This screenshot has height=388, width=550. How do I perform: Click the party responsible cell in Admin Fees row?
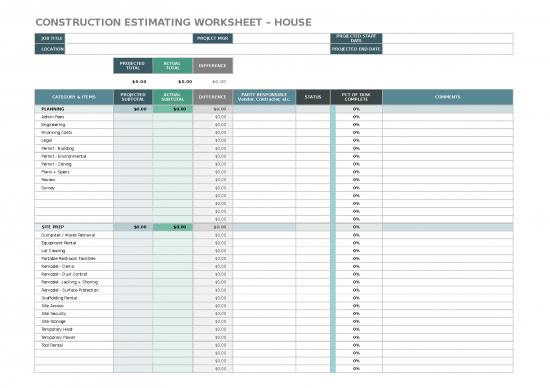point(264,117)
